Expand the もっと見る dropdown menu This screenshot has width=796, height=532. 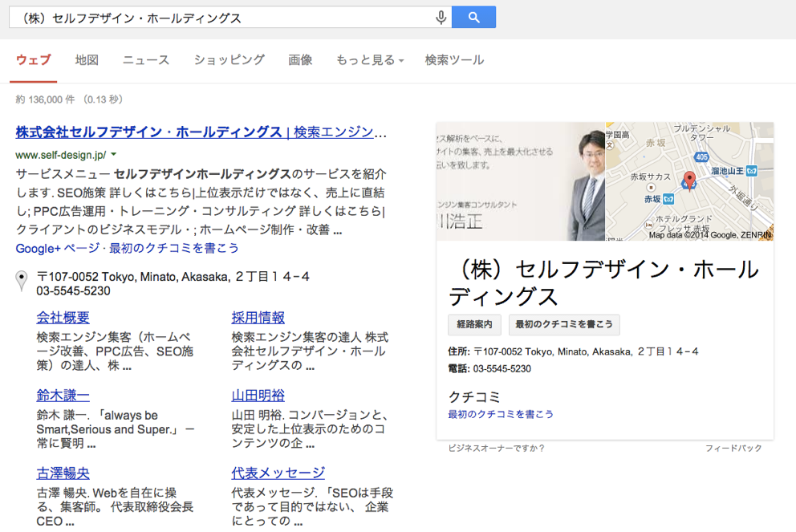pyautogui.click(x=370, y=60)
